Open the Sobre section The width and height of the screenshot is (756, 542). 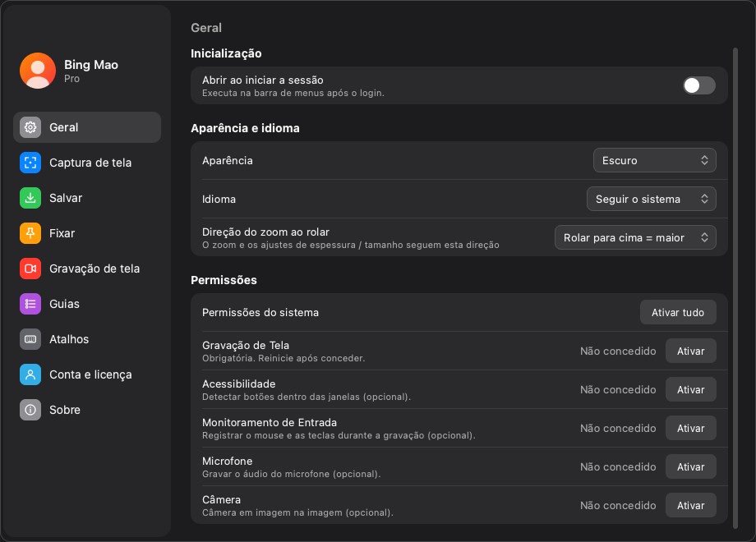click(87, 410)
